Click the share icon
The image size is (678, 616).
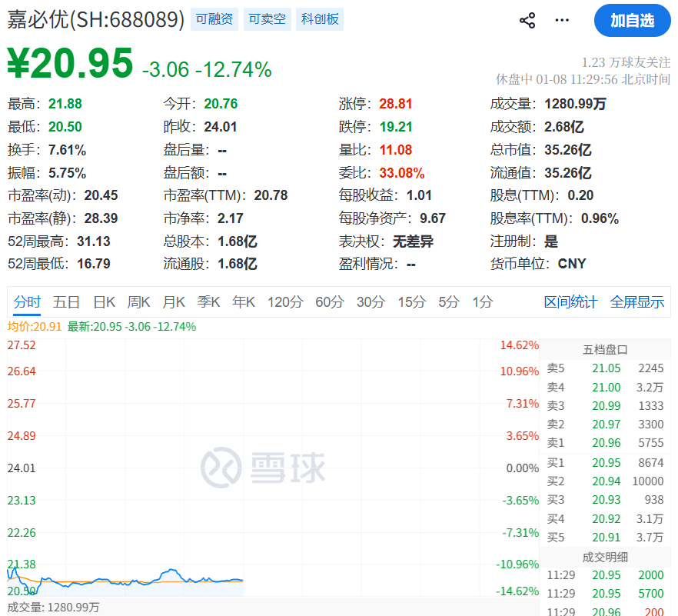pyautogui.click(x=527, y=21)
